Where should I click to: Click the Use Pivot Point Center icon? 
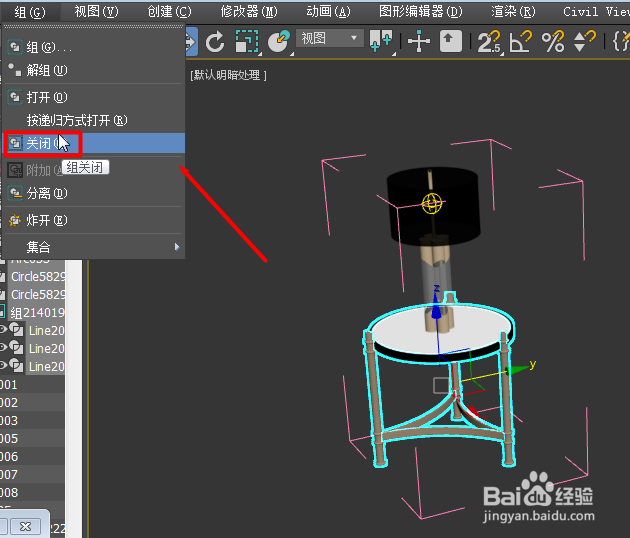380,41
